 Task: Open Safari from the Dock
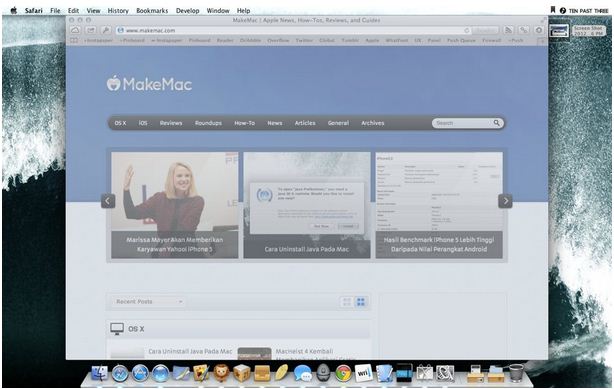[x=120, y=373]
